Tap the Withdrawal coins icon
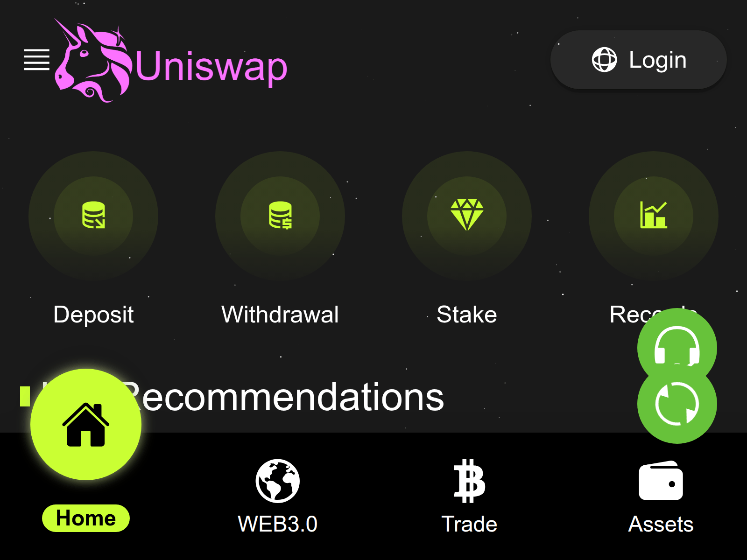 pos(280,215)
